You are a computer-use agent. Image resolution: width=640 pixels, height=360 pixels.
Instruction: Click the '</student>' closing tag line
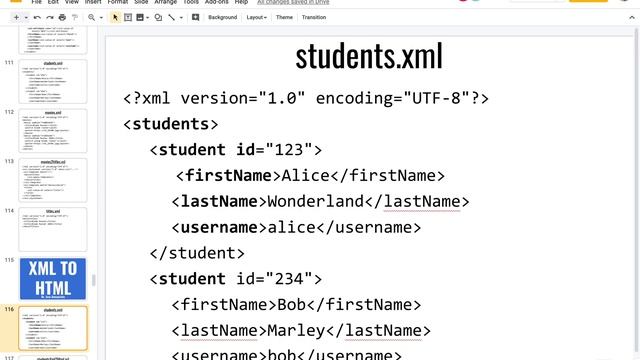[x=197, y=253]
